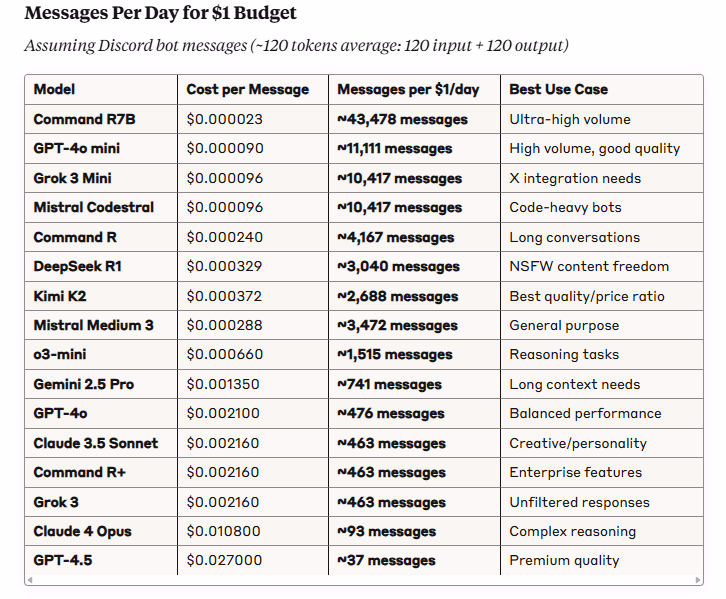This screenshot has height=599, width=726.
Task: Select the "Messages per $1/day" header
Action: point(408,89)
